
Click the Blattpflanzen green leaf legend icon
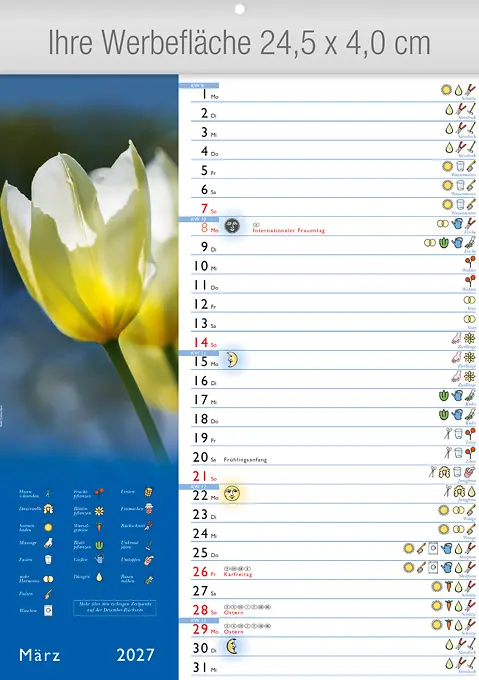(99, 544)
